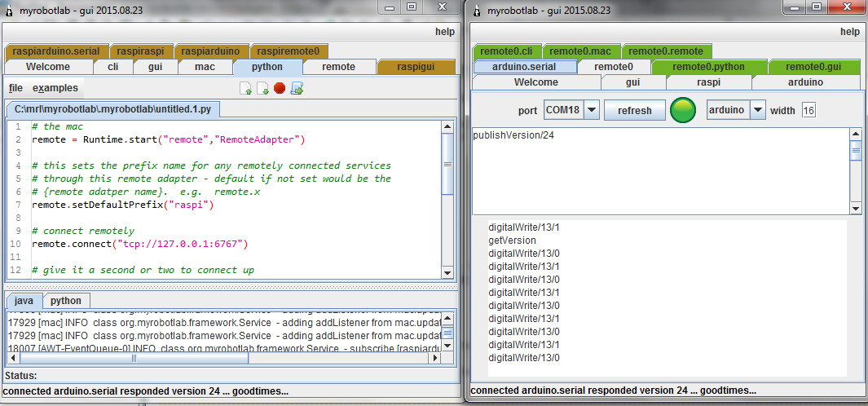Show the python console tab
The width and height of the screenshot is (868, 406).
(66, 301)
